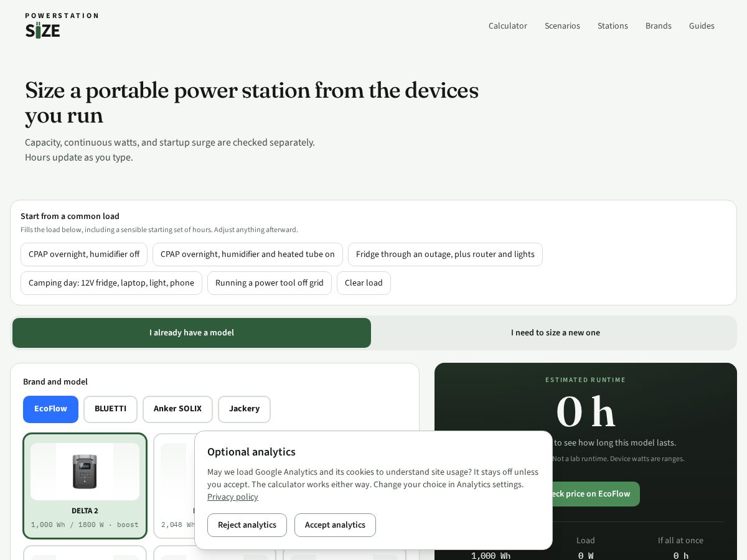Screen dimensions: 747x560
Task: Open the Brands nav item
Action: tap(658, 26)
